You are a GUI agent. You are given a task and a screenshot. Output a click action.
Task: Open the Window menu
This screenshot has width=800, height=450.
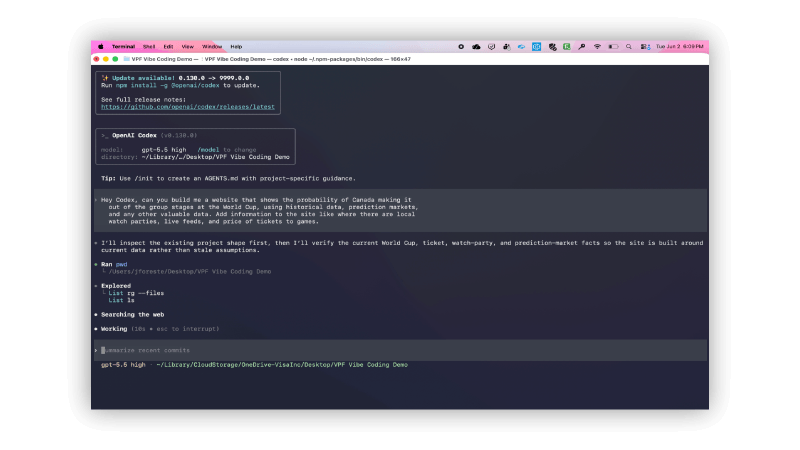coord(212,46)
